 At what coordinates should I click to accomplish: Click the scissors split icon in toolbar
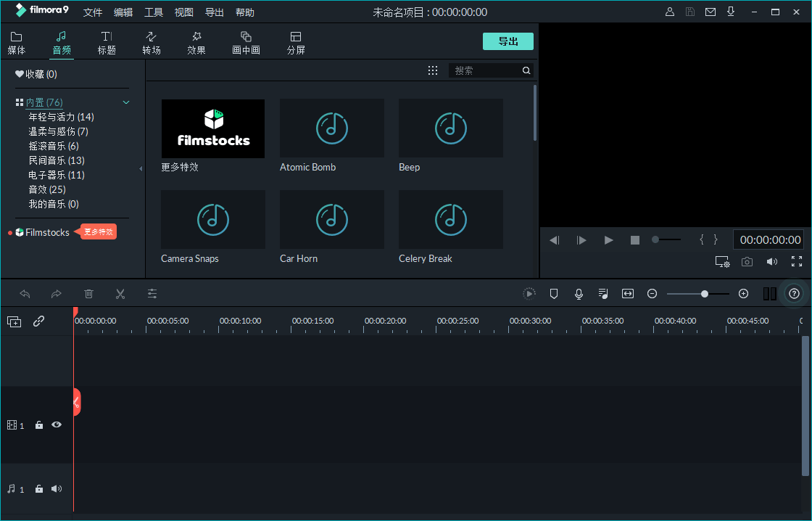point(120,294)
